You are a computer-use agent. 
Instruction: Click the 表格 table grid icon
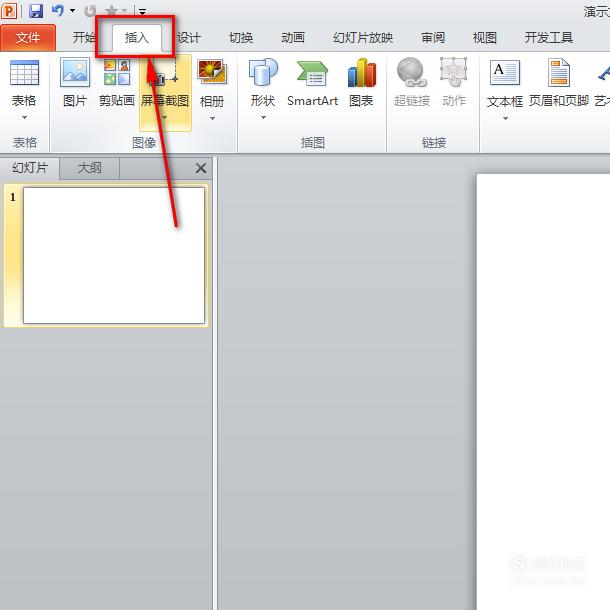(24, 73)
